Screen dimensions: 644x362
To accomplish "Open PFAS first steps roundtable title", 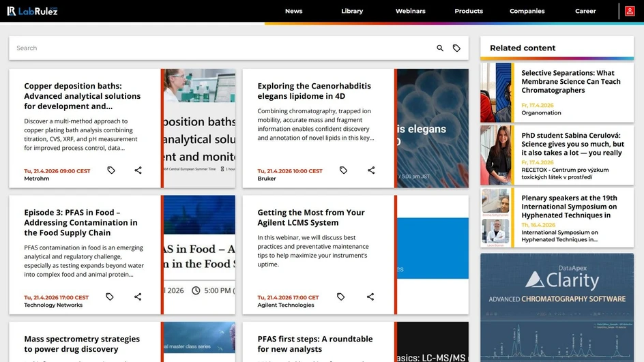I will pos(315,344).
